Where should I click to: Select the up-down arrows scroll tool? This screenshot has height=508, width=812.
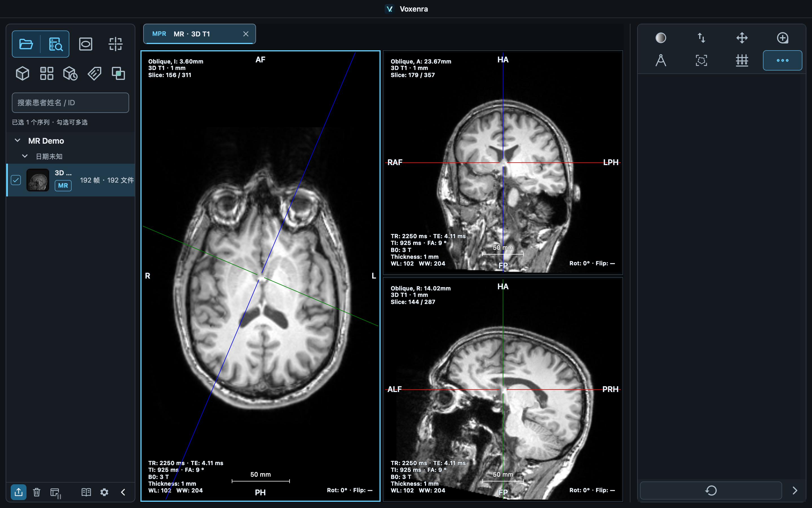point(701,38)
